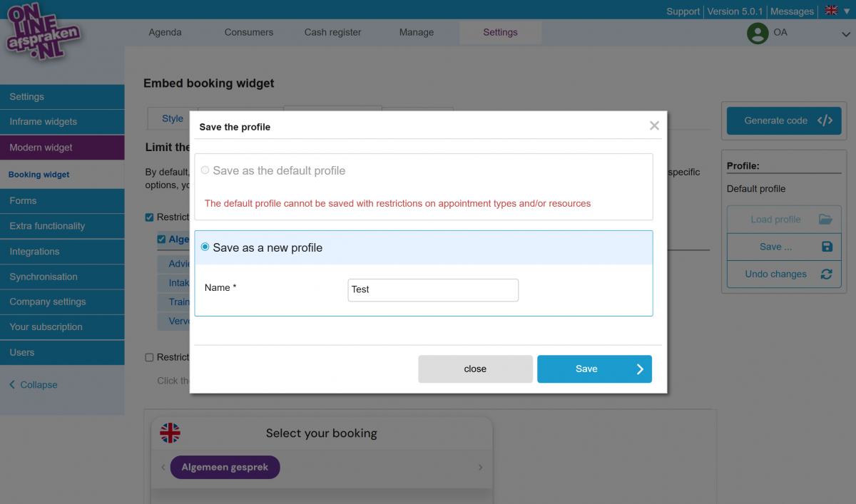Click the arrow icon on the Save button
The width and height of the screenshot is (856, 504).
[639, 369]
